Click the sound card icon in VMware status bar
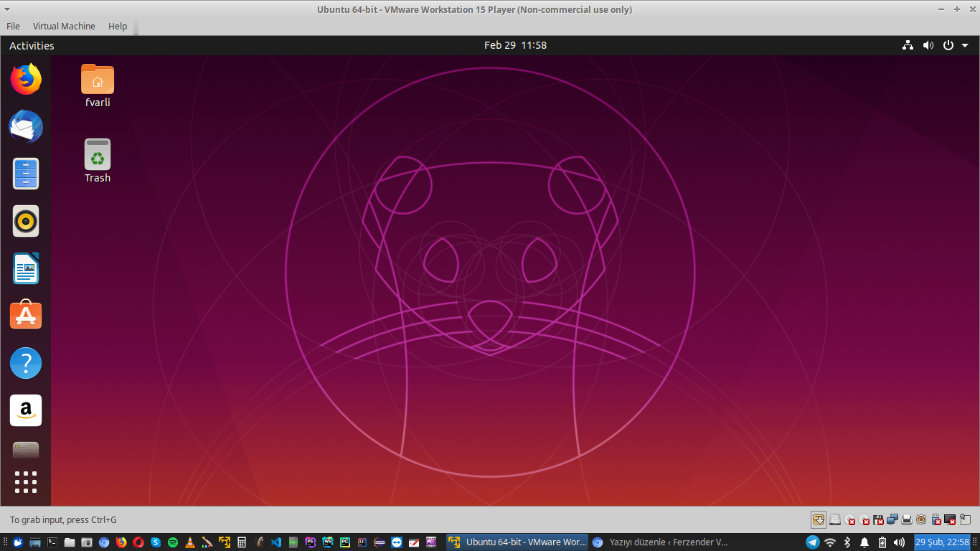The image size is (980, 551). pyautogui.click(x=921, y=519)
